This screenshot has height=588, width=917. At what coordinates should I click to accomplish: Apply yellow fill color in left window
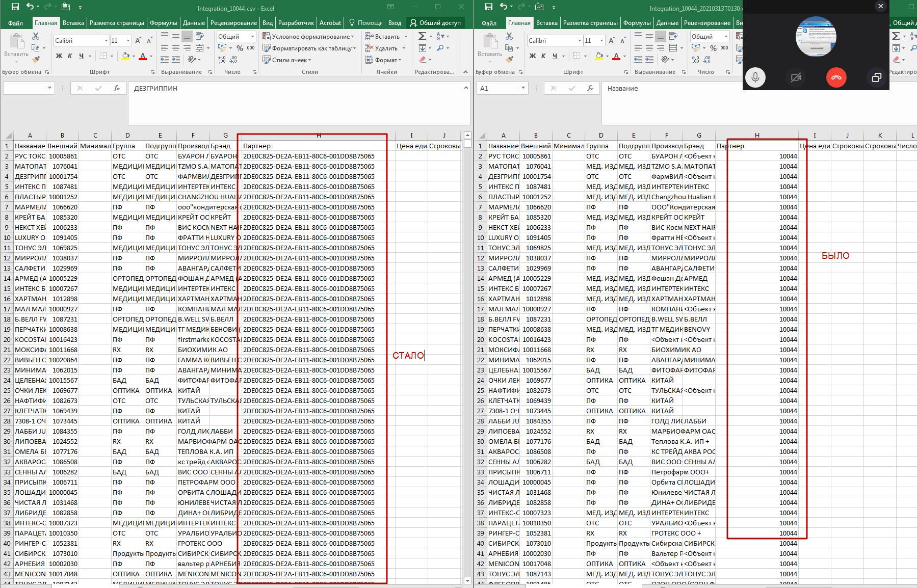coord(125,56)
